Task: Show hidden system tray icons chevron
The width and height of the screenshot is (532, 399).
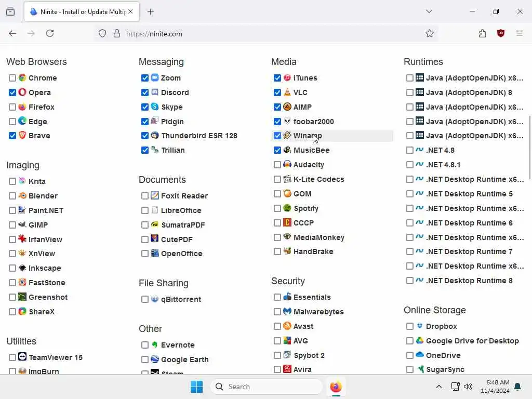Action: coord(438,387)
